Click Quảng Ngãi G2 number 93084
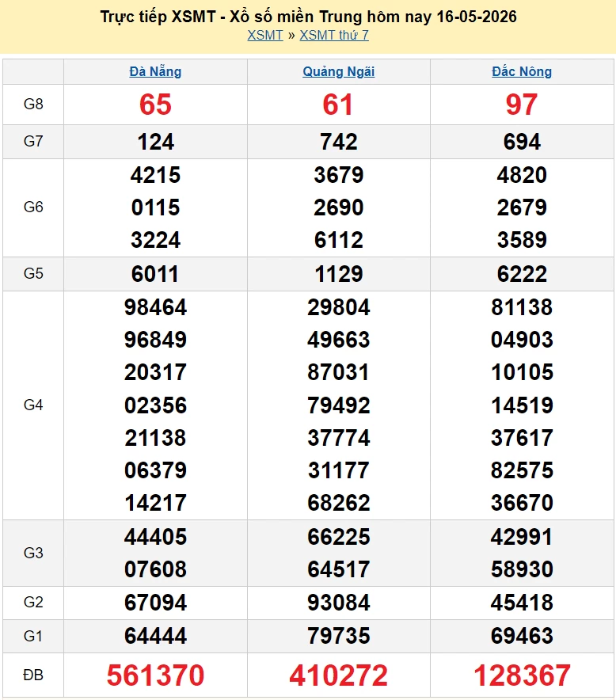Screen dimensions: 616x700 tap(338, 603)
